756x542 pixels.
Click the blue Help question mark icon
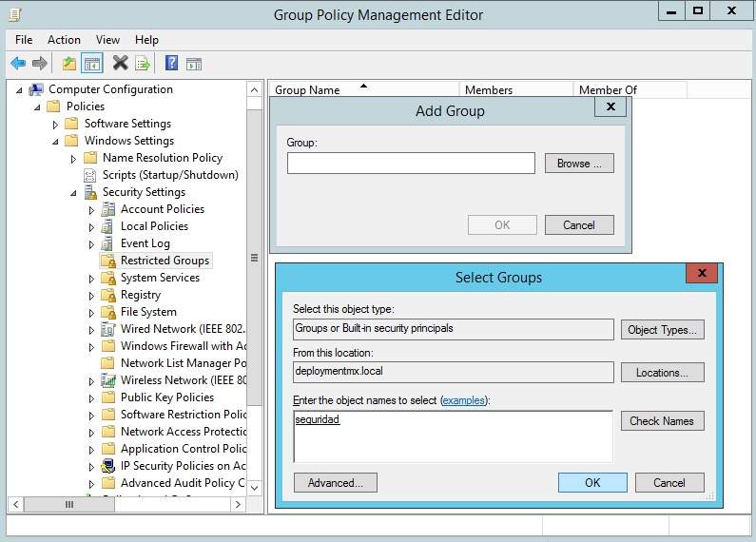pos(171,64)
